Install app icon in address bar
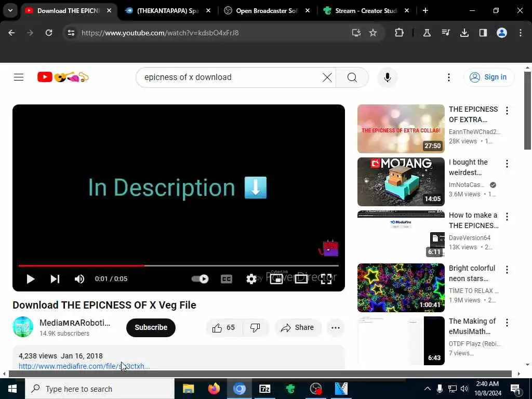Screen dimensions: 532x399 pos(356,33)
